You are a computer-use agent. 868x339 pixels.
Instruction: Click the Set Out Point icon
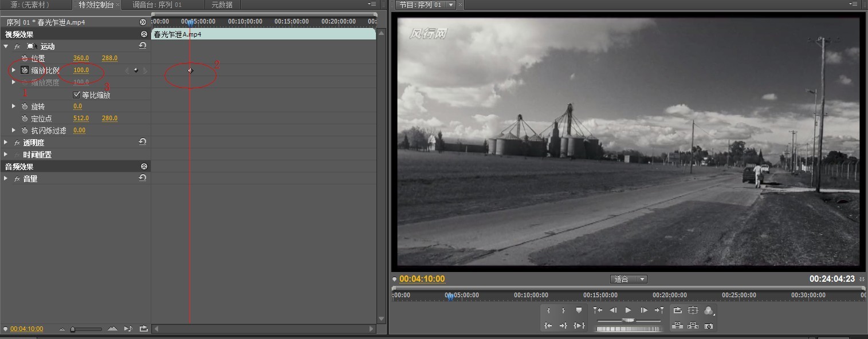click(x=563, y=310)
